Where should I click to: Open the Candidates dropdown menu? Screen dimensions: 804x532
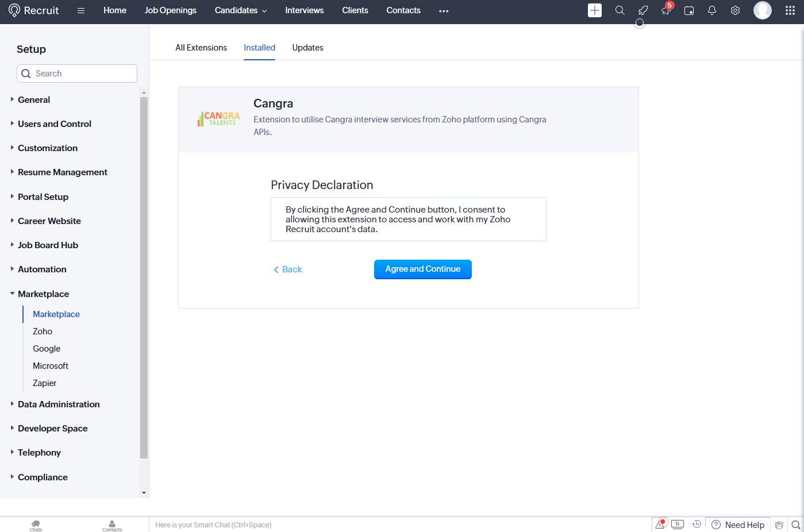click(241, 10)
